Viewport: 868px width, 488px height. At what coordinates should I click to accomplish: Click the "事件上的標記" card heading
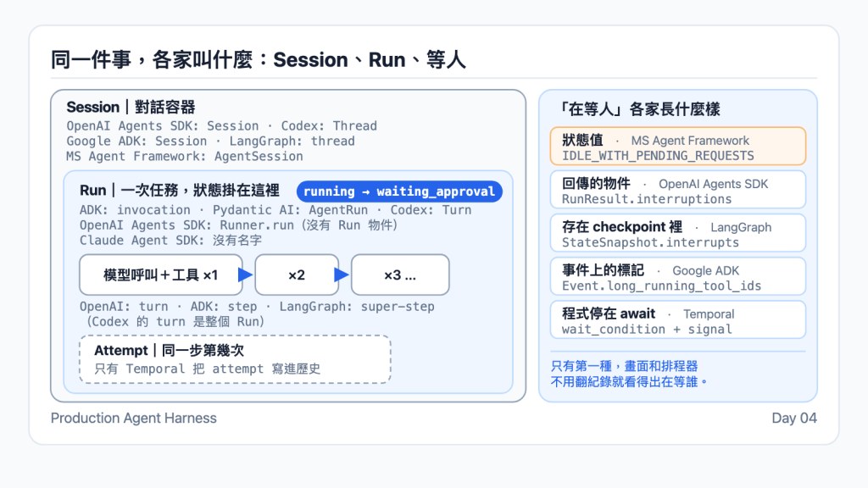pos(603,270)
